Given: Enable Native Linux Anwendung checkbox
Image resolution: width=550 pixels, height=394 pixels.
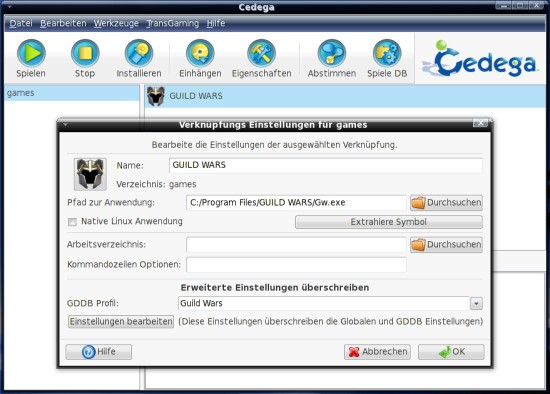Looking at the screenshot, I should [x=72, y=222].
